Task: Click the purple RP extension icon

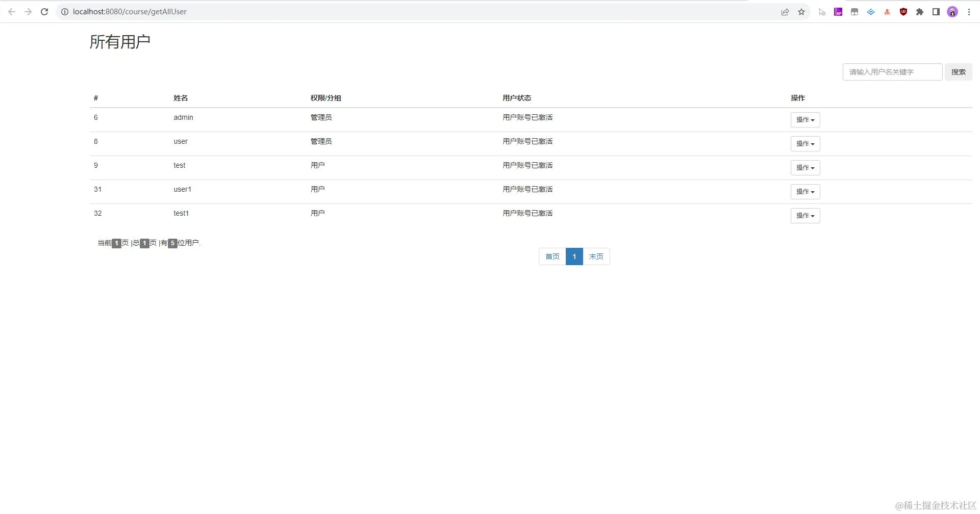Action: pos(838,12)
